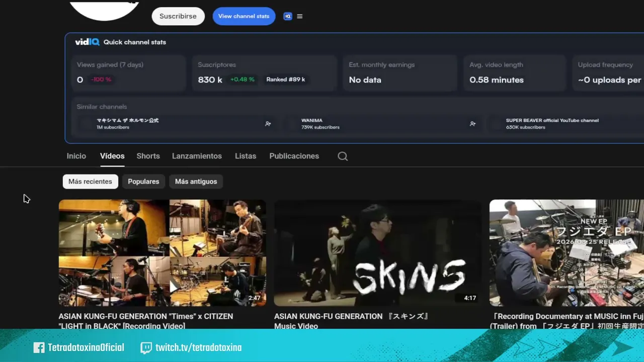Open the Lanzamientos tab
This screenshot has width=644, height=362.
pyautogui.click(x=197, y=156)
